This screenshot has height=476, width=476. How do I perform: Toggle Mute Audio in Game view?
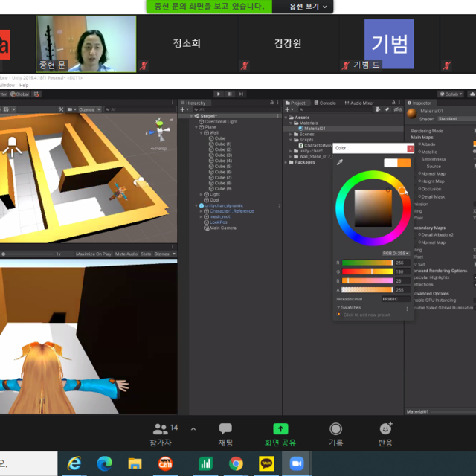[x=126, y=254]
